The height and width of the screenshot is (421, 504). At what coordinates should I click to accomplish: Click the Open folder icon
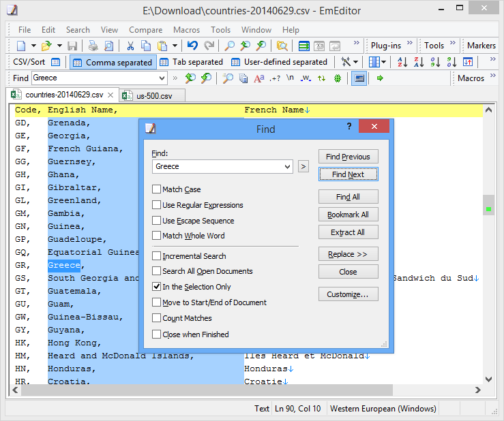[46, 46]
